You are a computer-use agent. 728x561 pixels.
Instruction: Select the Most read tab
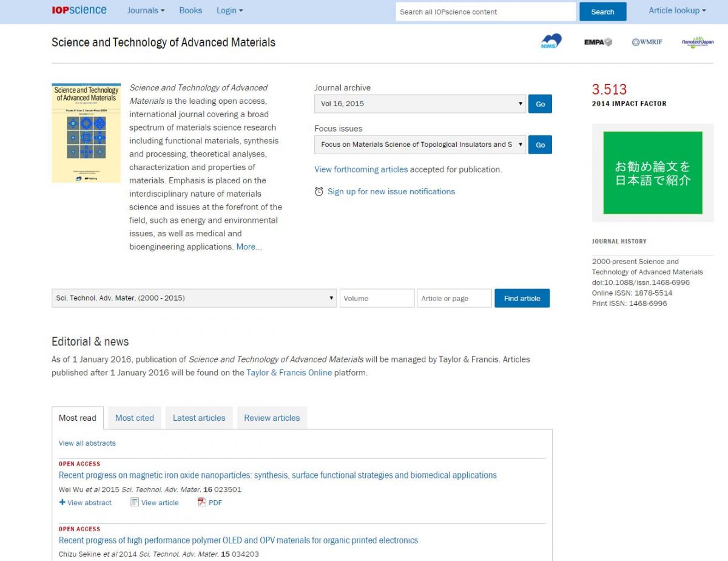point(78,418)
